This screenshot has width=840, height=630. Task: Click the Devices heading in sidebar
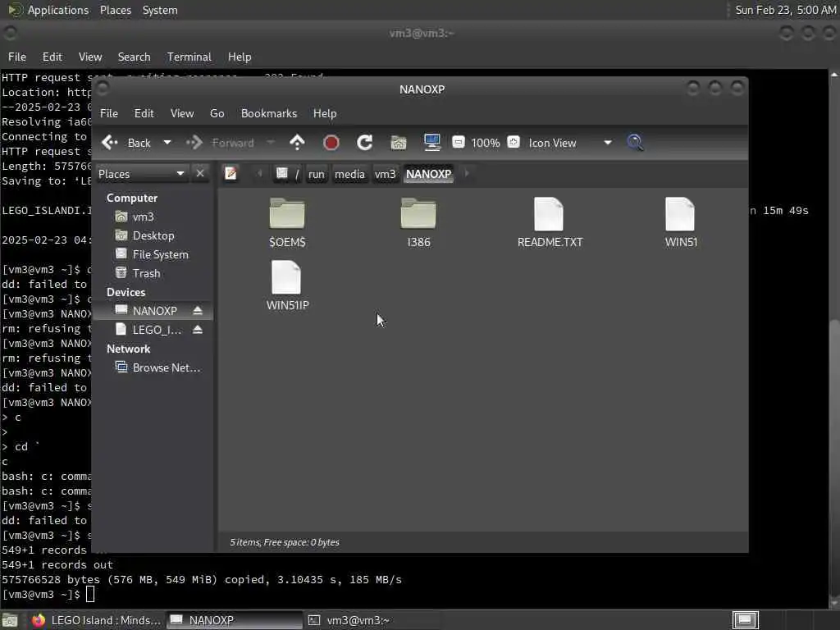(126, 292)
